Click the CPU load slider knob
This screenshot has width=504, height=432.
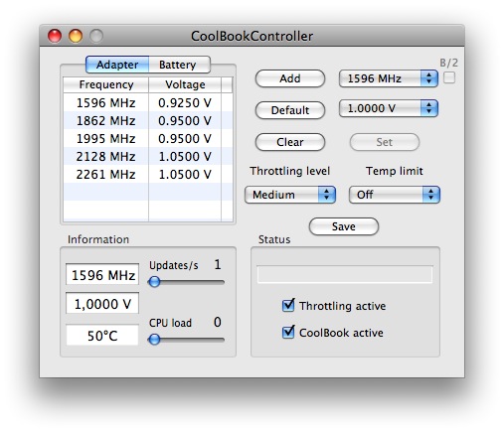click(154, 340)
